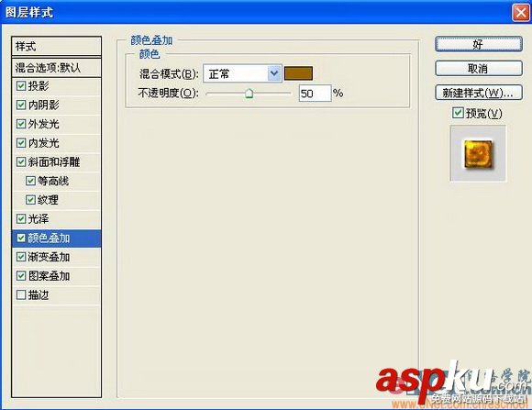The width and height of the screenshot is (532, 410).
Task: Toggle the 纹理 checkbox
Action: (30, 200)
